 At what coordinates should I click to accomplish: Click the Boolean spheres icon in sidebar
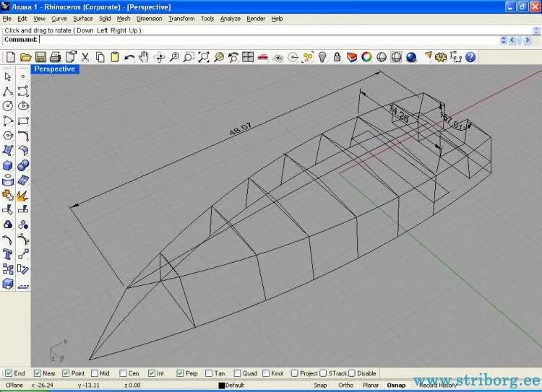click(x=23, y=165)
